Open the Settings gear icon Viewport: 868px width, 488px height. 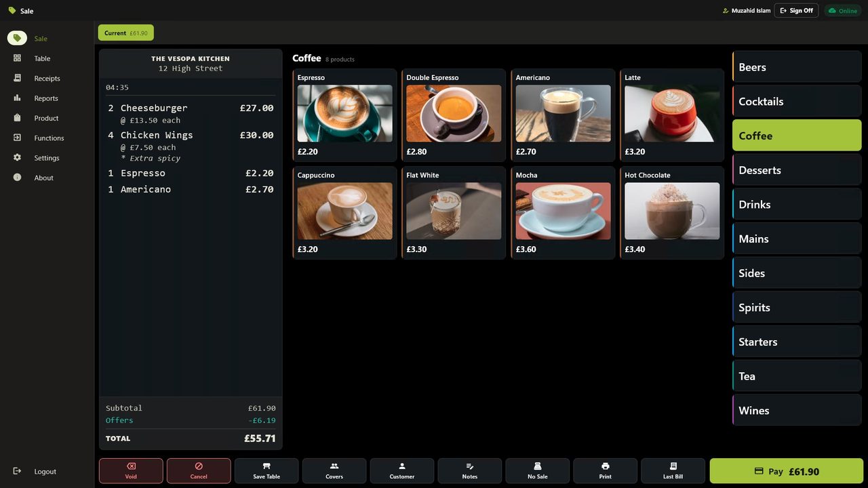click(x=18, y=158)
